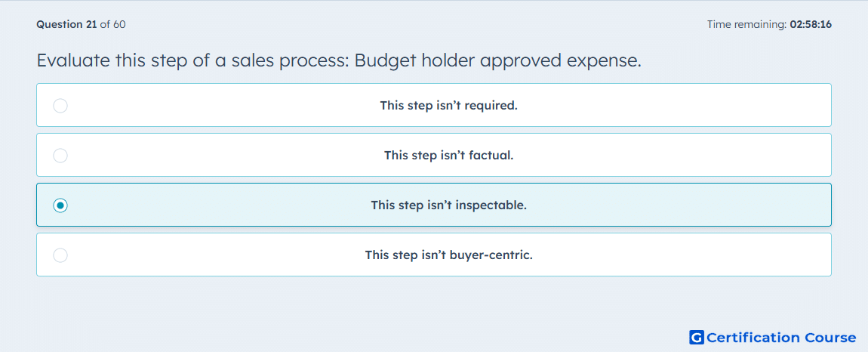
Task: Click the "Time remaining:" label
Action: [746, 24]
